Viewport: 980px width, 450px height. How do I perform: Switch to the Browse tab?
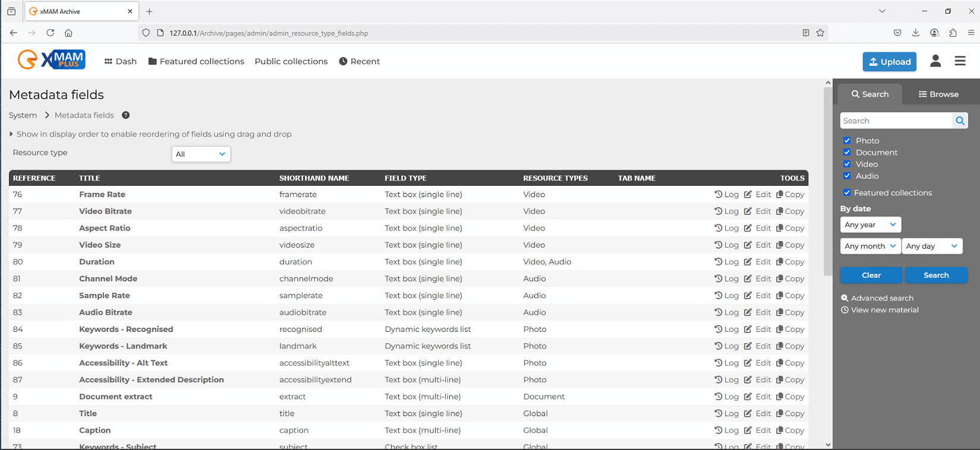pyautogui.click(x=938, y=94)
